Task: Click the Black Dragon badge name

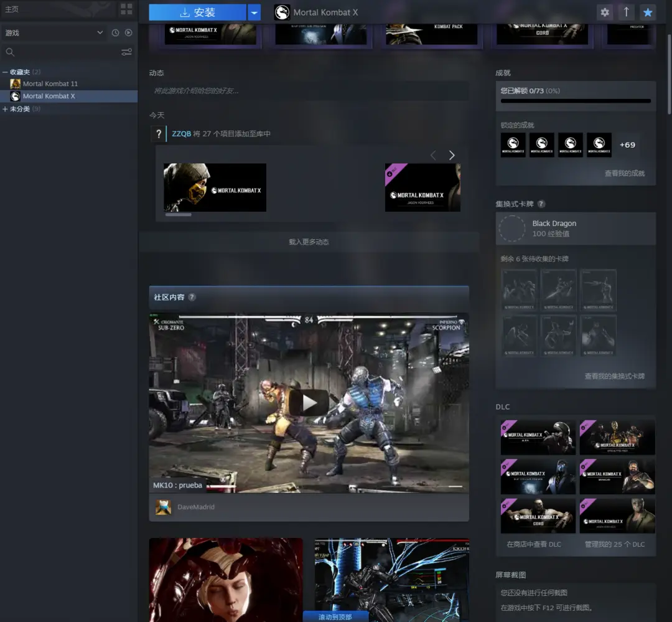Action: tap(554, 224)
